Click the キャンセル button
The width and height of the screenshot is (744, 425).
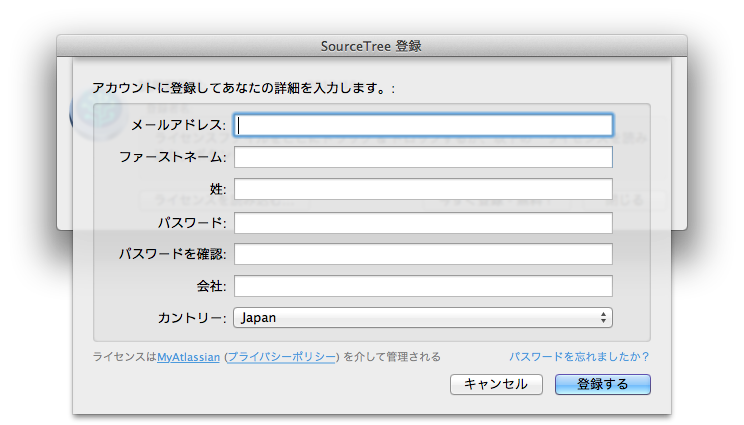pos(496,384)
